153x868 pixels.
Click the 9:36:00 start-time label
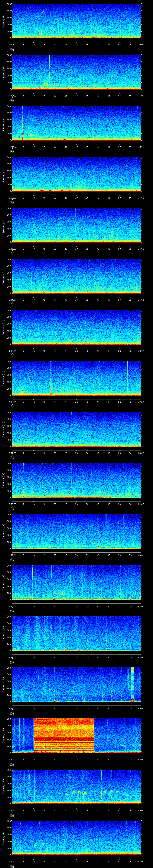click(12, 402)
